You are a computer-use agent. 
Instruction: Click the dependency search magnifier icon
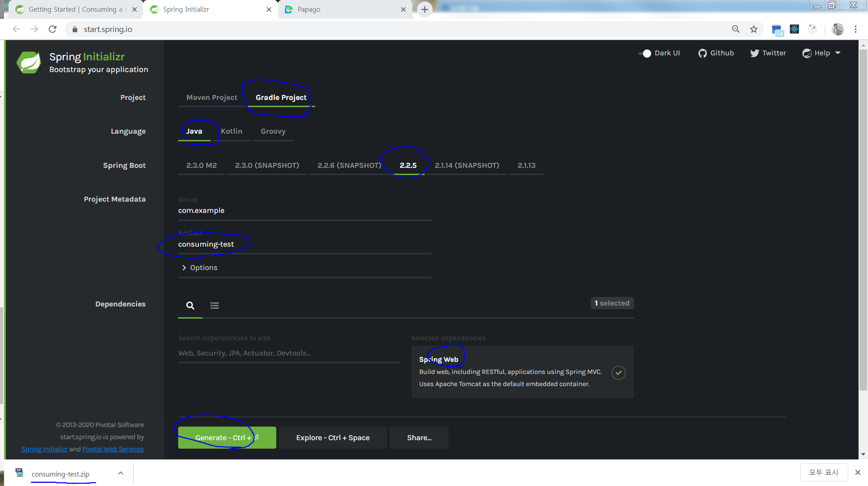[190, 306]
